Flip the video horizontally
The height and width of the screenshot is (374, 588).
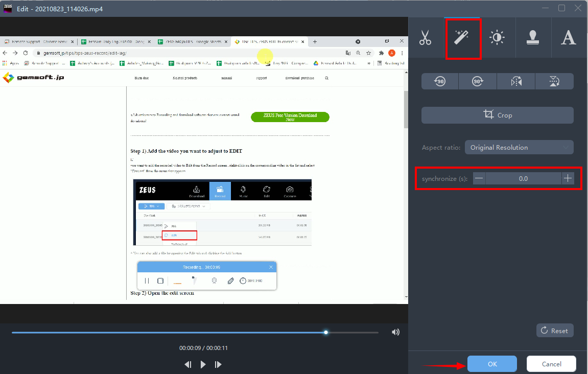tap(516, 81)
